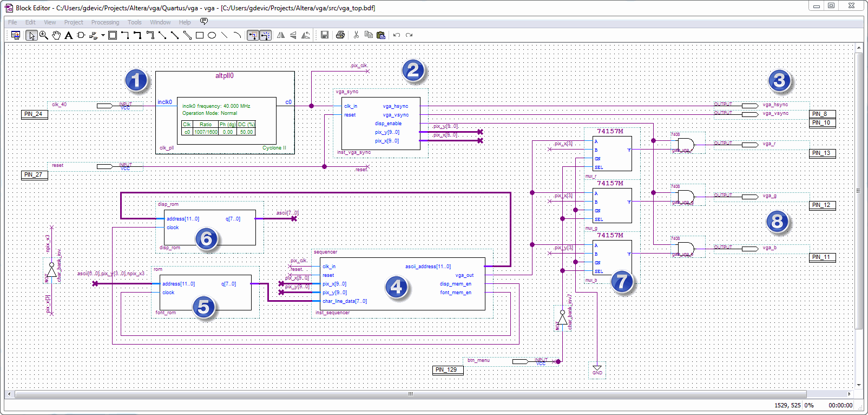
Task: Click the Undo arrow icon
Action: coord(397,35)
